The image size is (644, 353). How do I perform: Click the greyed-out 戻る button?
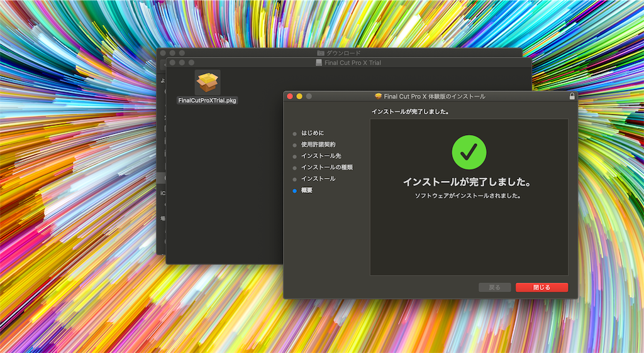494,288
